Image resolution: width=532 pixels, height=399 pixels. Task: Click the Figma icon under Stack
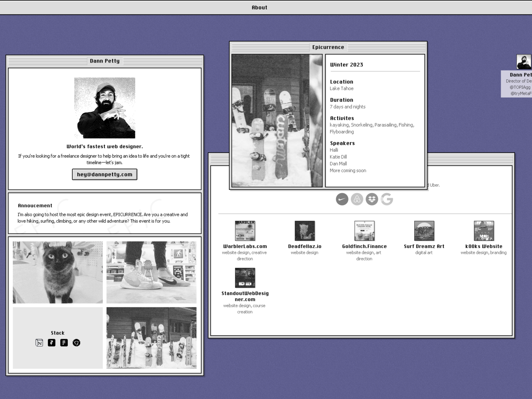pos(64,343)
